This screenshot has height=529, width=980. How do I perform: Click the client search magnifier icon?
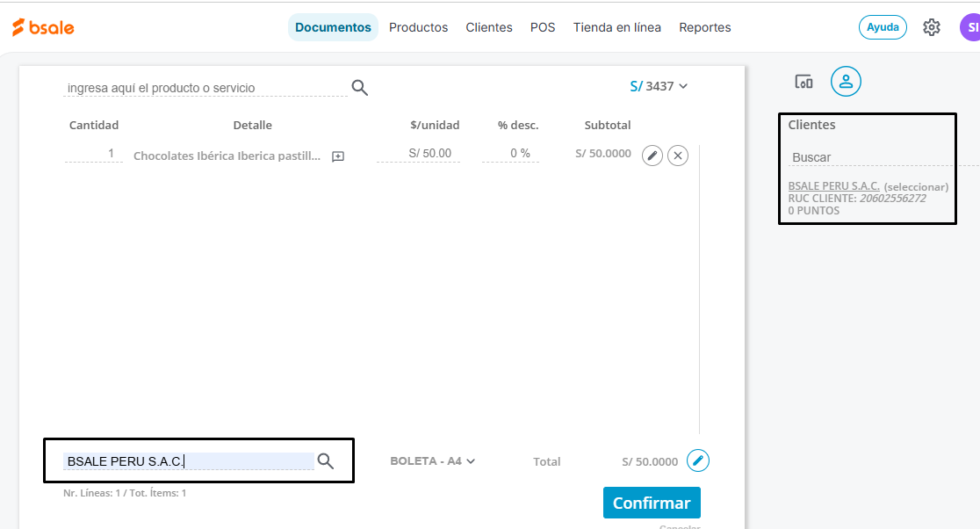pyautogui.click(x=326, y=461)
